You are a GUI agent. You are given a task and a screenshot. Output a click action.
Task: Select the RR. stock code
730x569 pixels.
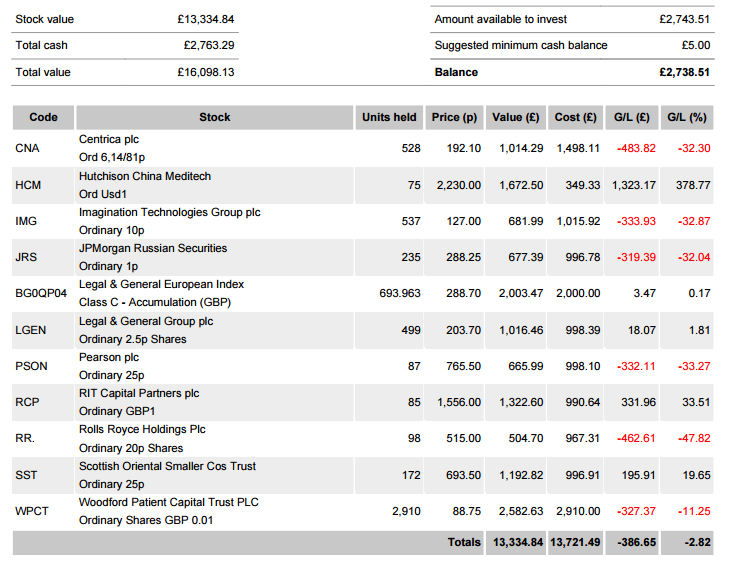pyautogui.click(x=25, y=438)
